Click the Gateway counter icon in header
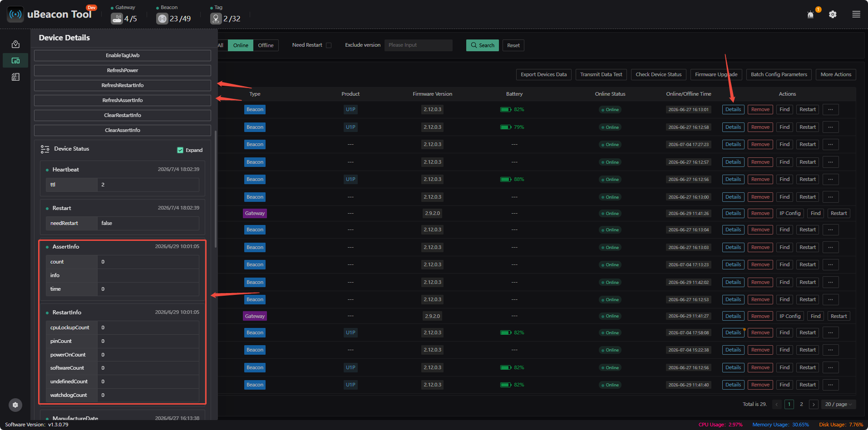 point(117,19)
